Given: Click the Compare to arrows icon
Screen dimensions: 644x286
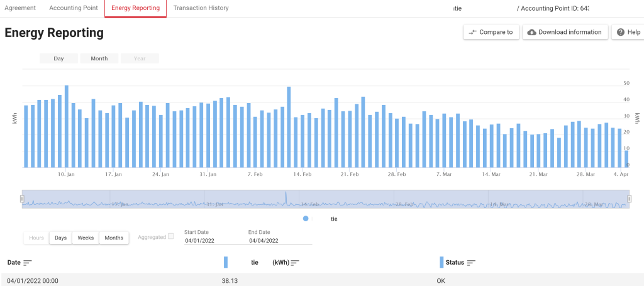Looking at the screenshot, I should click(472, 32).
